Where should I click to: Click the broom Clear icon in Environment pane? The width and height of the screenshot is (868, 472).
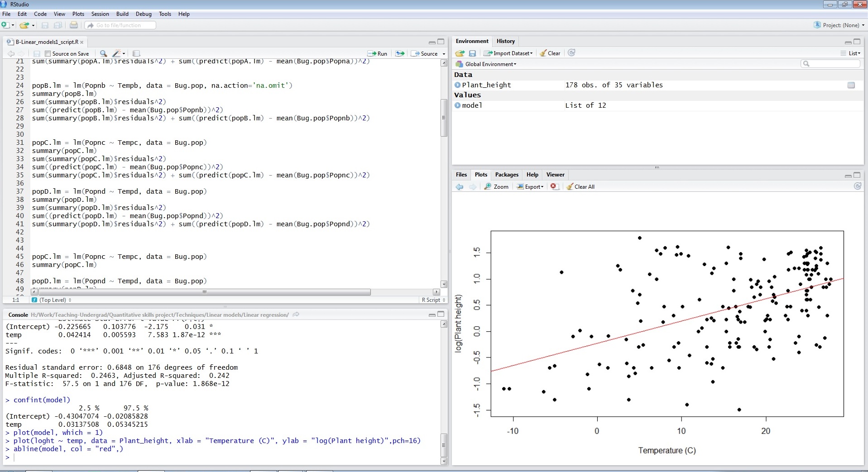(x=550, y=53)
